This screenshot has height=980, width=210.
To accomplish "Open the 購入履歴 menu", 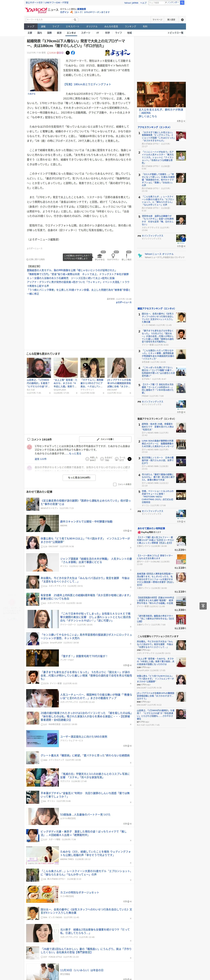I will point(171,19).
